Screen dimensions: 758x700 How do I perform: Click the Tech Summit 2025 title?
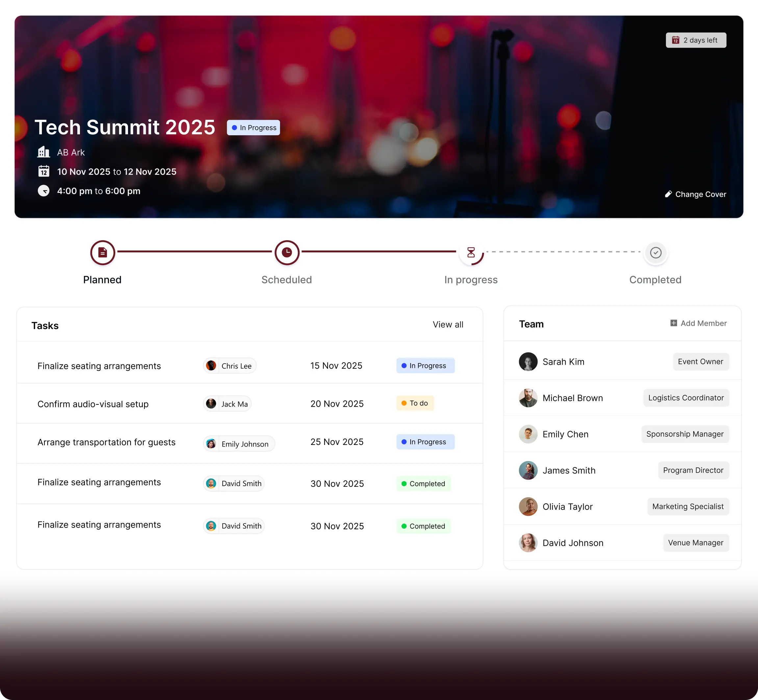pos(125,127)
